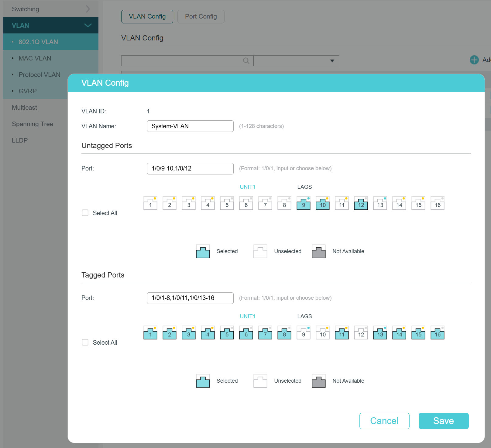Viewport: 491px width, 448px height.
Task: Deselect port 12 in Untagged Ports
Action: [361, 203]
